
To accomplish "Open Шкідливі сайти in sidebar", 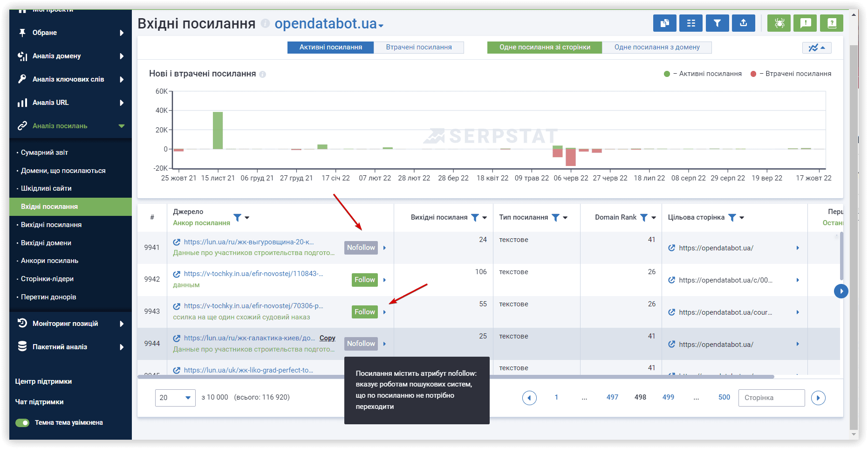I will point(46,188).
